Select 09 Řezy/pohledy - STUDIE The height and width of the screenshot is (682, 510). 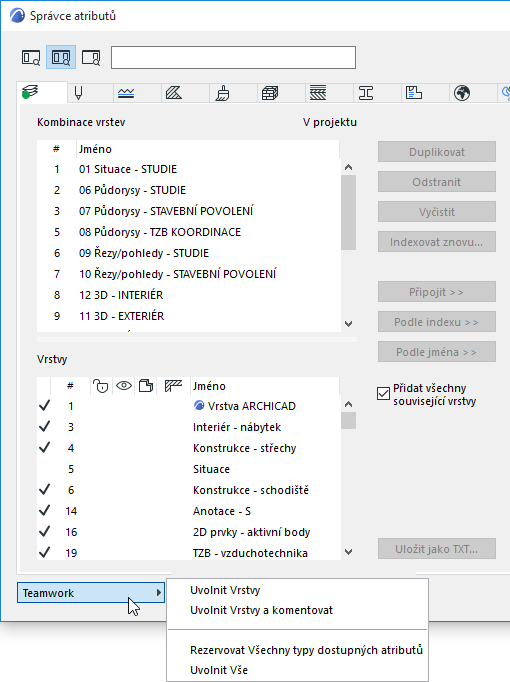[189, 253]
